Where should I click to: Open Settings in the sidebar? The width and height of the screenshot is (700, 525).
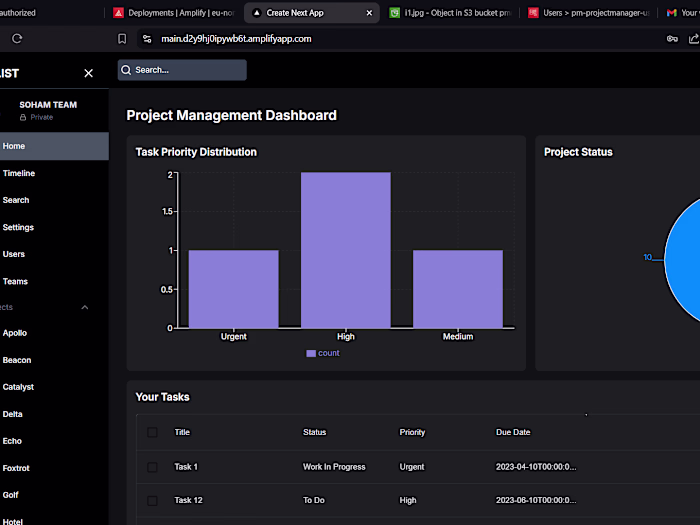tap(54, 227)
